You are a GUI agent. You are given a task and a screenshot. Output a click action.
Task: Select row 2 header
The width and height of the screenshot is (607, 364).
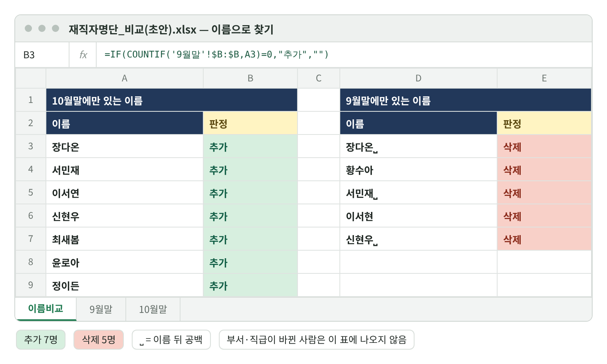(31, 123)
